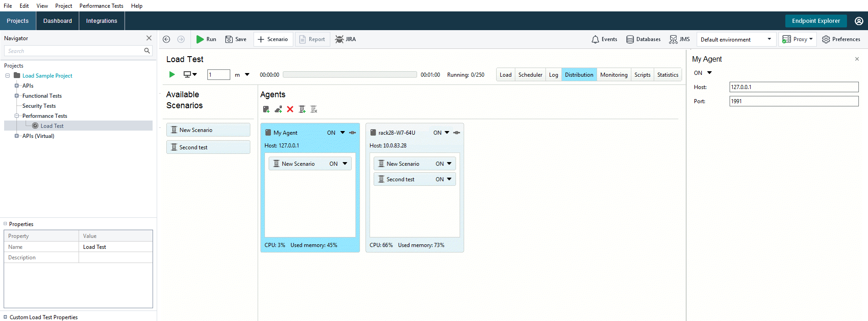Image resolution: width=868 pixels, height=321 pixels.
Task: Close the My Agent side panel
Action: 857,59
